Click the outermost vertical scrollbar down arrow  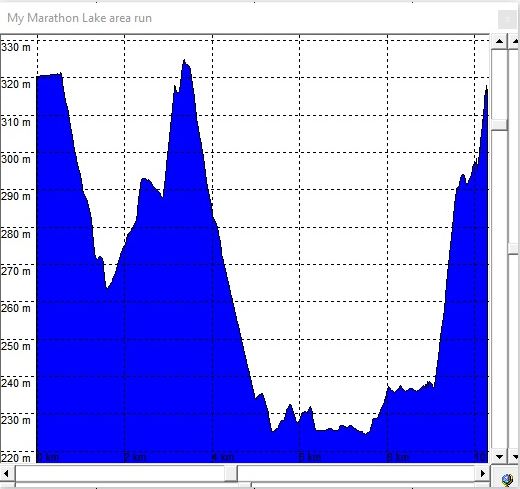tap(515, 457)
